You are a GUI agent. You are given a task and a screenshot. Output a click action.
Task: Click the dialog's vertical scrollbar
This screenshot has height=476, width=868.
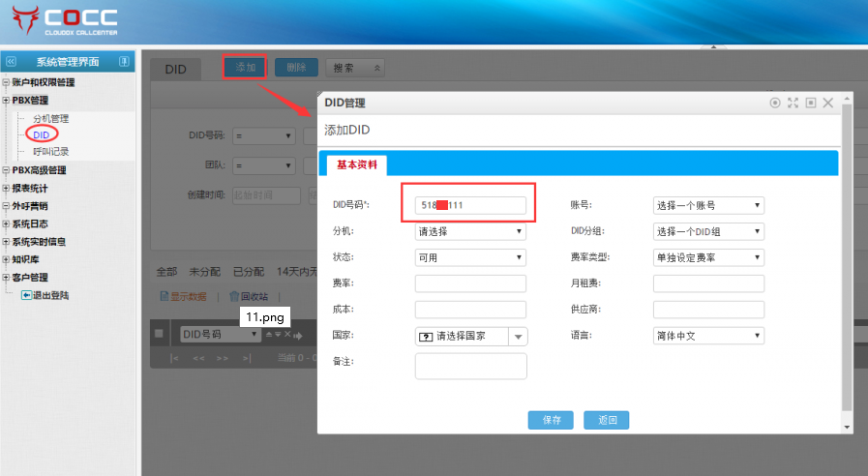[848, 261]
